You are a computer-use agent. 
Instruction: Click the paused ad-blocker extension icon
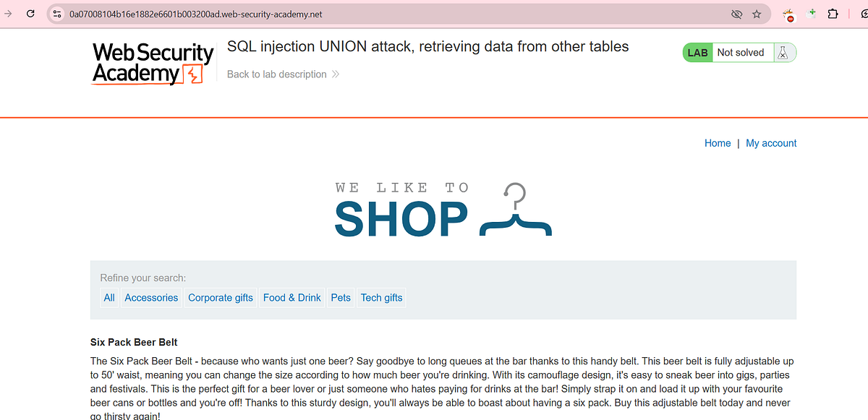(x=788, y=13)
